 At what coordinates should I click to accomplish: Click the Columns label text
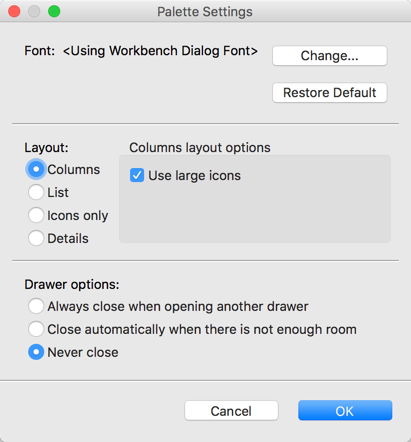coord(74,170)
